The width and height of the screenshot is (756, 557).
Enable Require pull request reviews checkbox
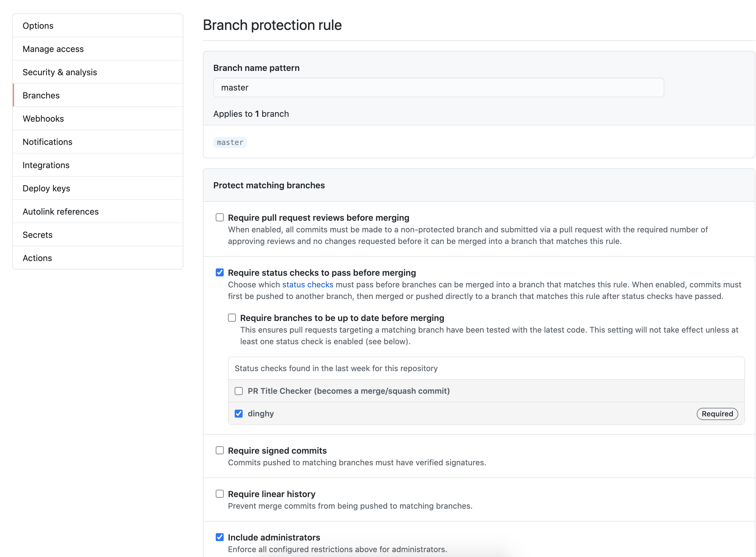(219, 217)
